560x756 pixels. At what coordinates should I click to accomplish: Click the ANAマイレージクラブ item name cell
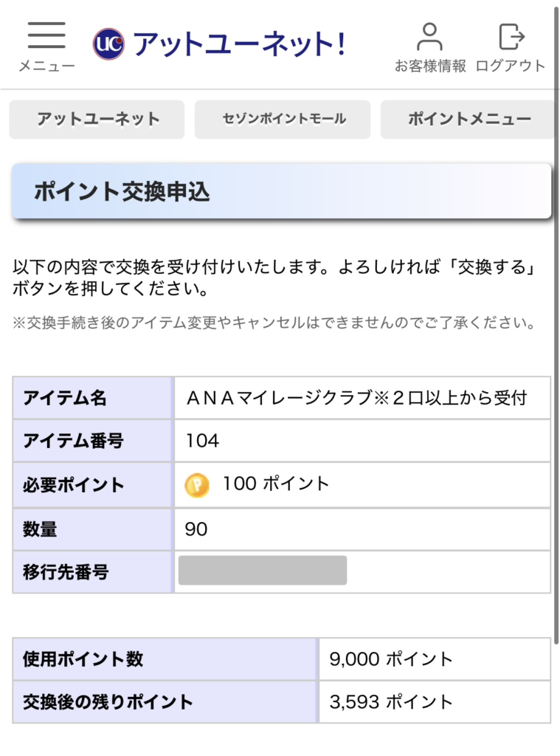pyautogui.click(x=362, y=398)
